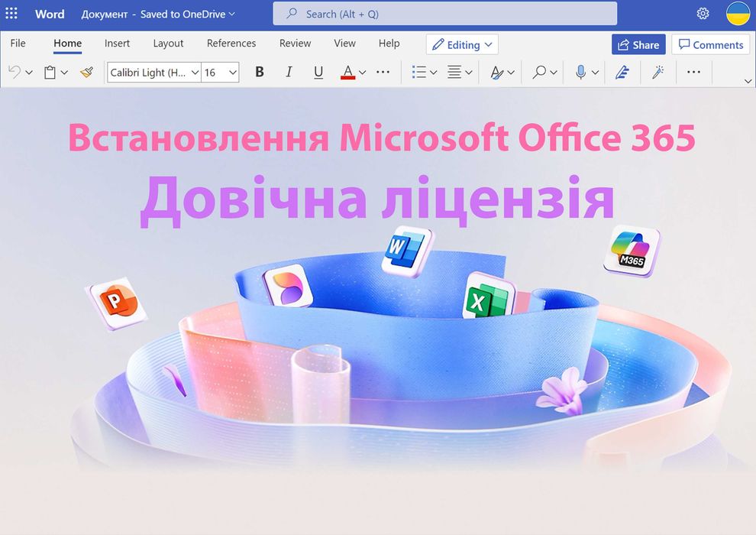The width and height of the screenshot is (756, 535).
Task: Click the bullet list icon
Action: point(419,73)
